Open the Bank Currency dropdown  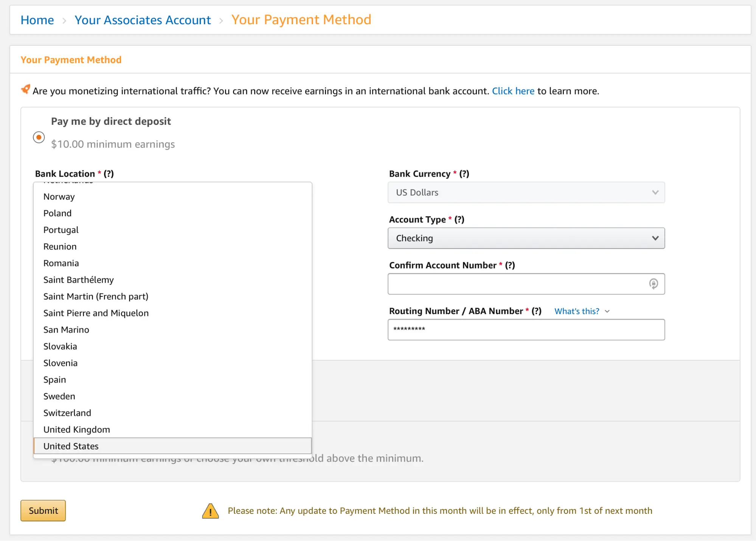(x=526, y=192)
